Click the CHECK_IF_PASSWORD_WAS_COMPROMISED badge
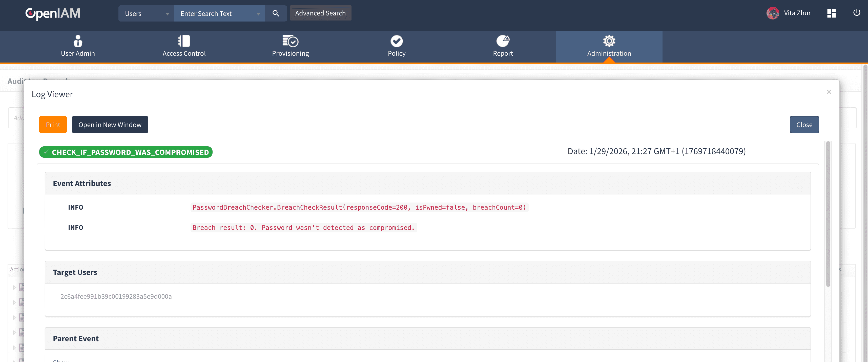The image size is (868, 362). [126, 152]
